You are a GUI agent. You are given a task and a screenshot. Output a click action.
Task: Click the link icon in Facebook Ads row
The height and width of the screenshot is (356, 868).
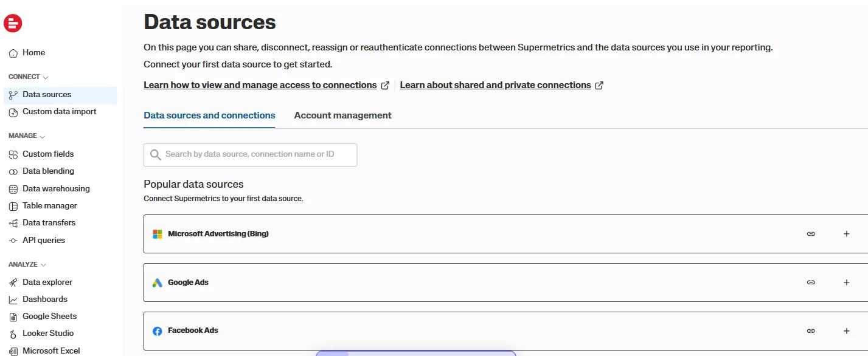(x=811, y=331)
